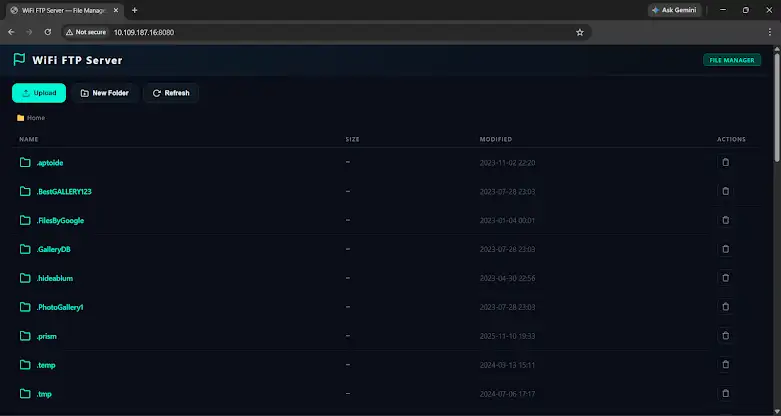Click the address bar URL 10.109.187.16:8080

point(144,32)
